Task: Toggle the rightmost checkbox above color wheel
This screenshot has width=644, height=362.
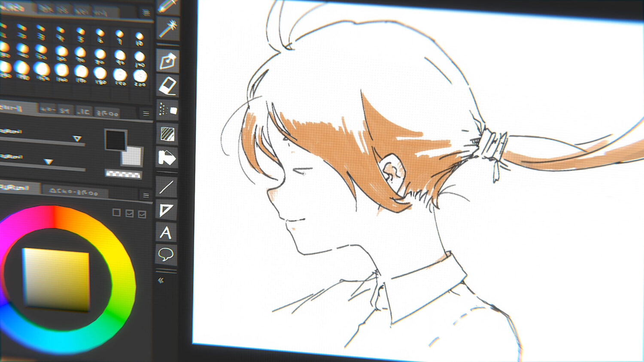Action: tap(142, 214)
